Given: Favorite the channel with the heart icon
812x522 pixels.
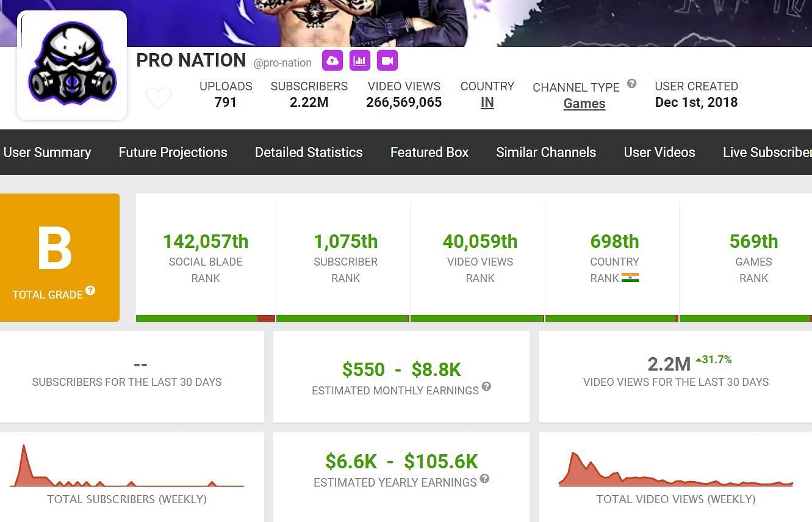Looking at the screenshot, I should [159, 98].
